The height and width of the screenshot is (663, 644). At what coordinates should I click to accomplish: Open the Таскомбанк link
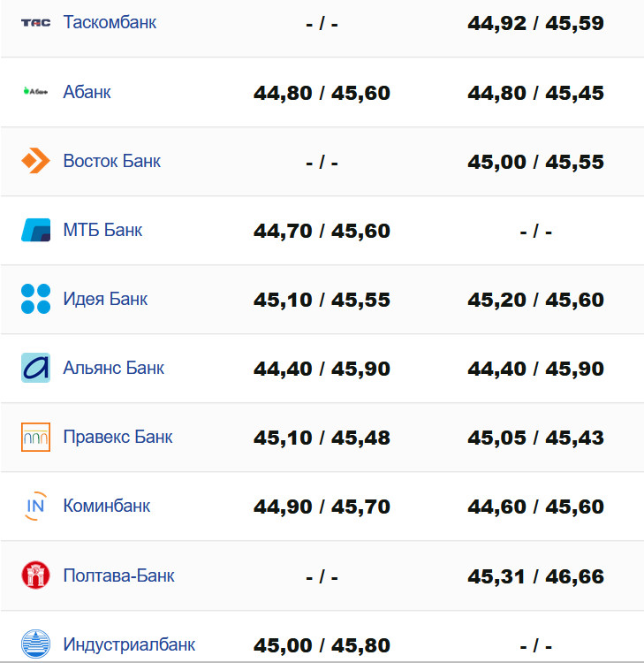click(x=110, y=23)
